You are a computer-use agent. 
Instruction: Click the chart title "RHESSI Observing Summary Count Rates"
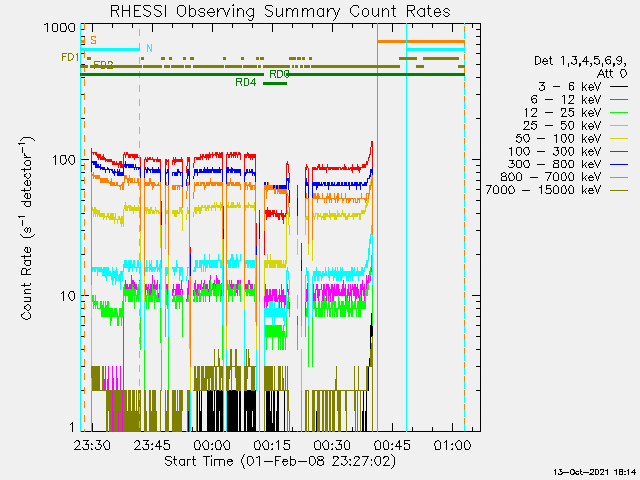pyautogui.click(x=280, y=11)
